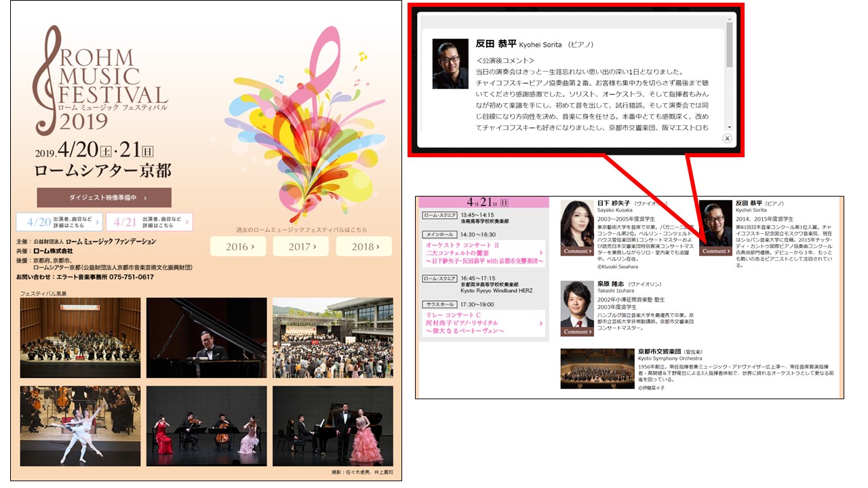The height and width of the screenshot is (488, 868).
Task: Click the 京都市交響楽団 orchestra name
Action: 660,352
